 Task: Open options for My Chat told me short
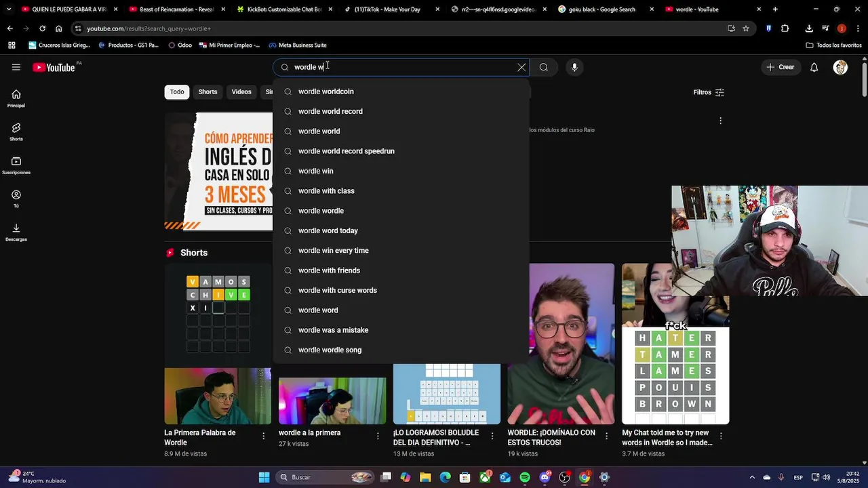pos(721,436)
